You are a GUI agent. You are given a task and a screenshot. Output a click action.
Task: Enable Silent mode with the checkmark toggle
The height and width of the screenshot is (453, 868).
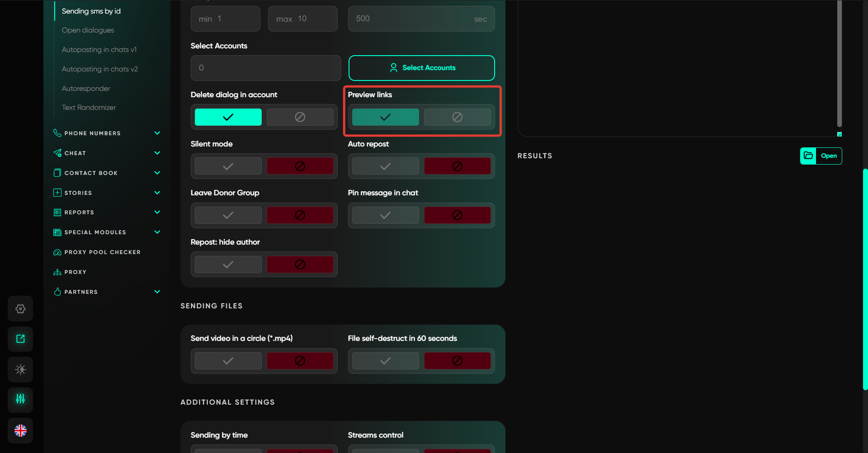pos(228,166)
